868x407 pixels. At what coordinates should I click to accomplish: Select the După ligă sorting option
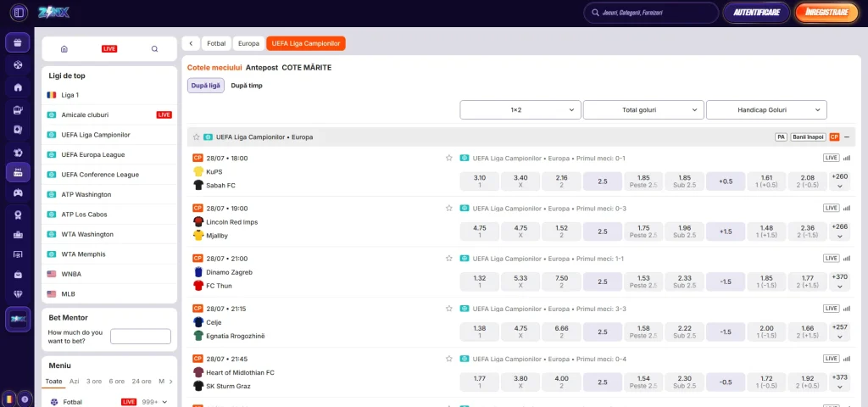pyautogui.click(x=206, y=86)
